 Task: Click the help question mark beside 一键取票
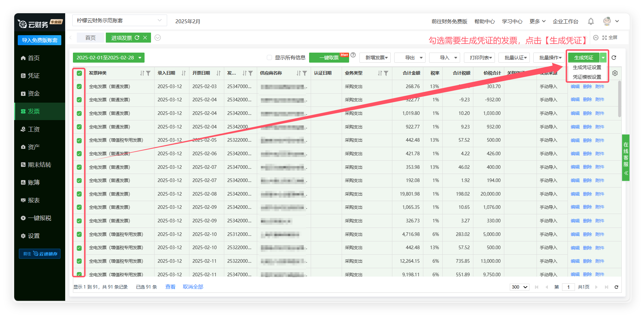[x=353, y=55]
